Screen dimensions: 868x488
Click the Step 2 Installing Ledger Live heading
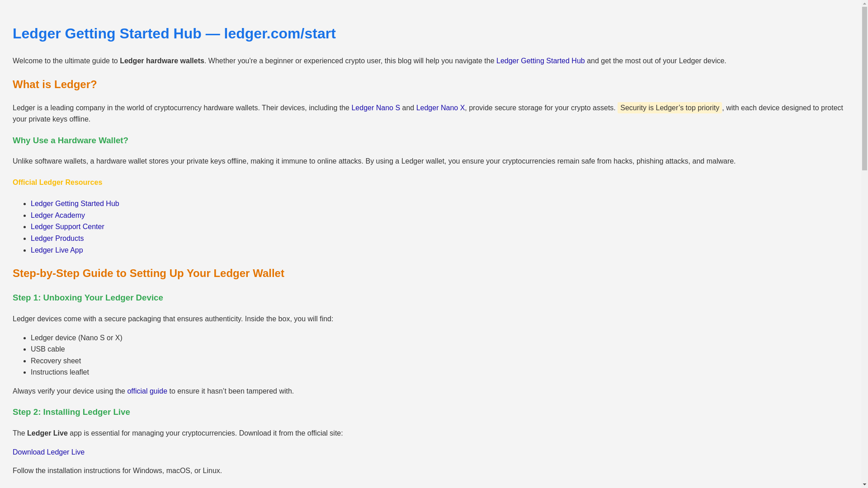[71, 412]
